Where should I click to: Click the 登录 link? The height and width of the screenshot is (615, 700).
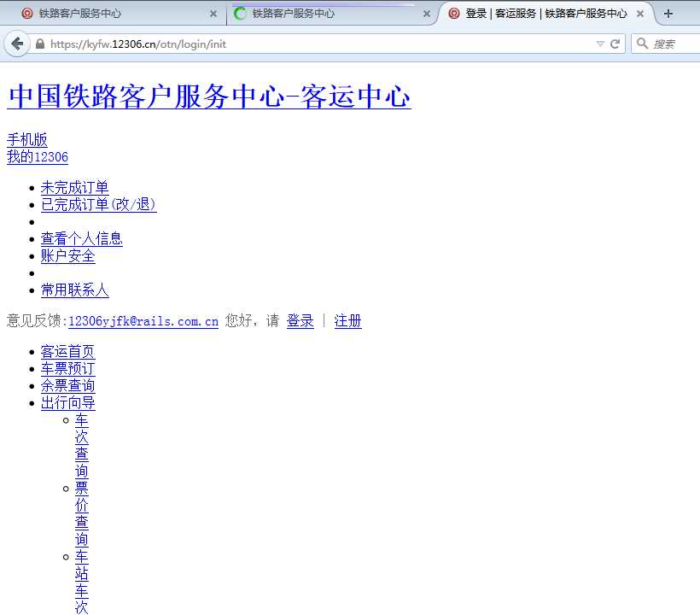pyautogui.click(x=300, y=320)
